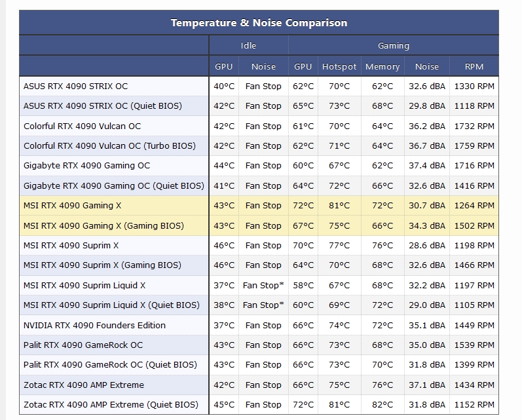
Task: Click the 37.4 dBA noise value
Action: coord(427,166)
